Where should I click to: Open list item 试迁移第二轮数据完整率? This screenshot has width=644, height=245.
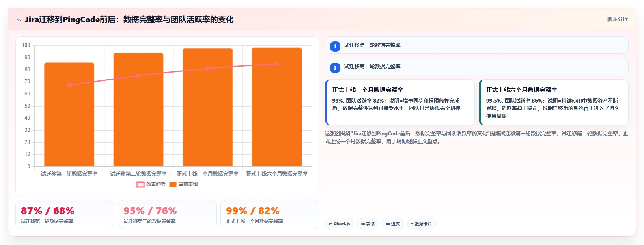tap(476, 66)
